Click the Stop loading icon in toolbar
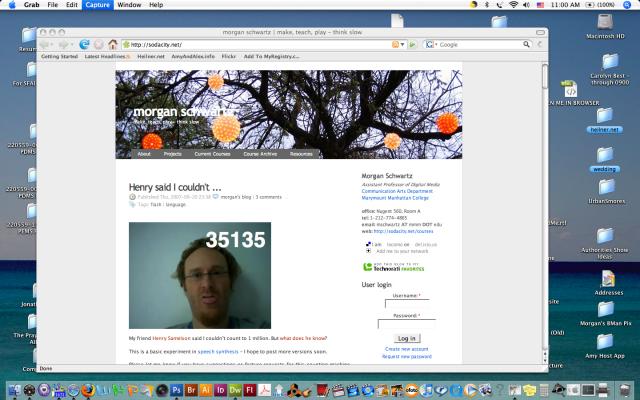The width and height of the screenshot is (640, 400). [x=98, y=44]
